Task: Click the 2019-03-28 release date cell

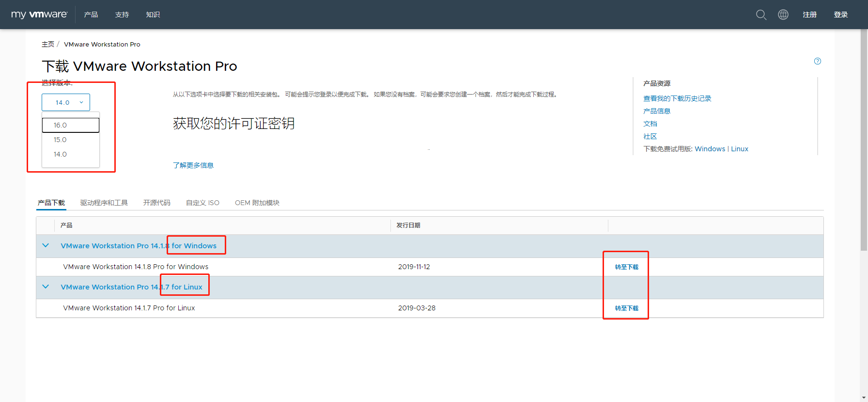Action: click(x=417, y=308)
